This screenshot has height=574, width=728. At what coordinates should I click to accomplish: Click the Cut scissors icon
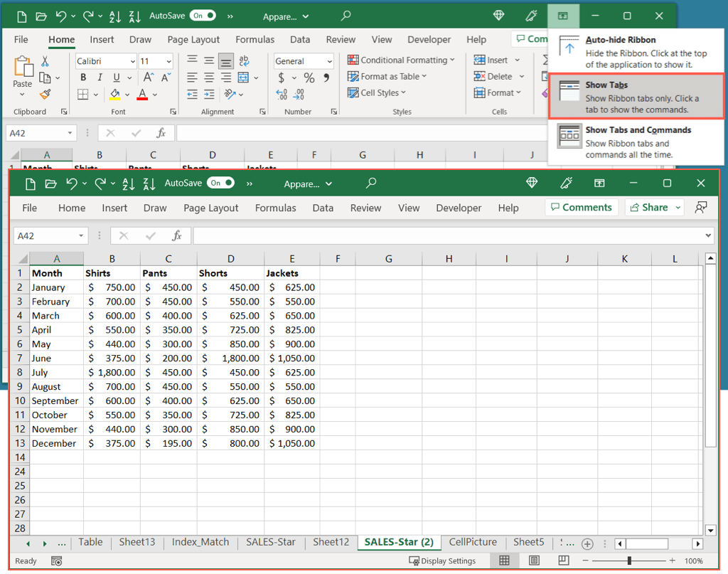pyautogui.click(x=45, y=61)
